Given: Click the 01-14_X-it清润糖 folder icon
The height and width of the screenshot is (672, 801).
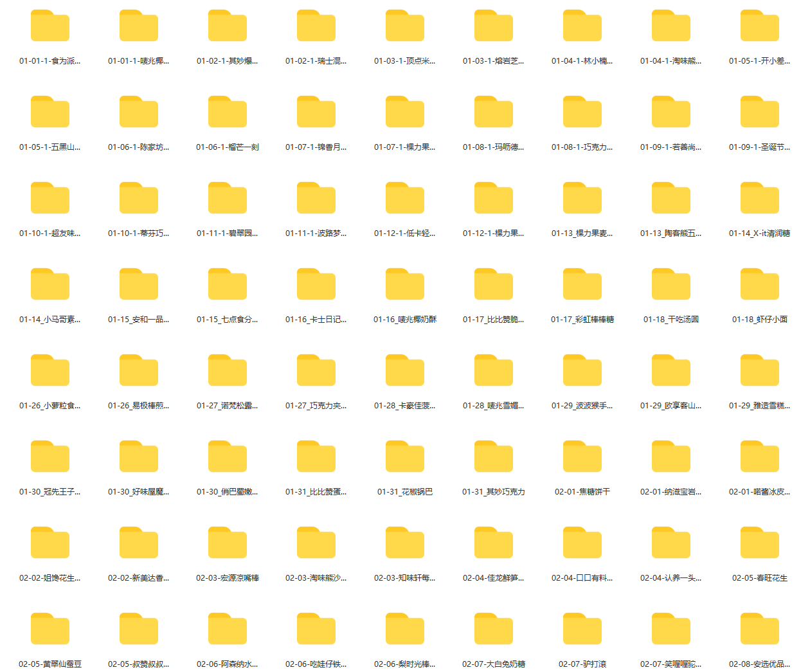Looking at the screenshot, I should (760, 198).
